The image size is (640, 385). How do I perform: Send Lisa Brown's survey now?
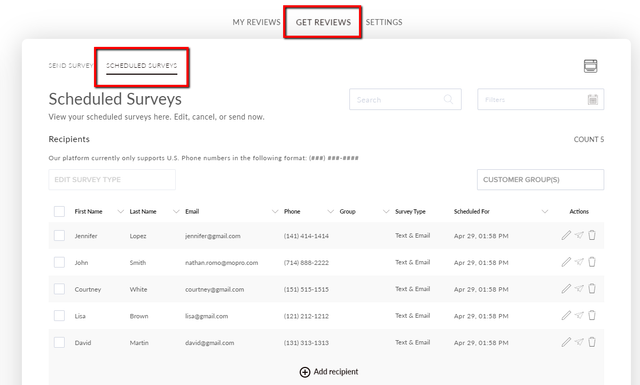click(579, 315)
